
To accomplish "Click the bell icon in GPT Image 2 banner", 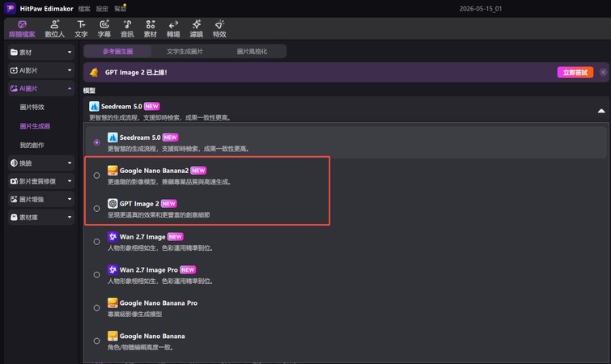I will click(94, 73).
